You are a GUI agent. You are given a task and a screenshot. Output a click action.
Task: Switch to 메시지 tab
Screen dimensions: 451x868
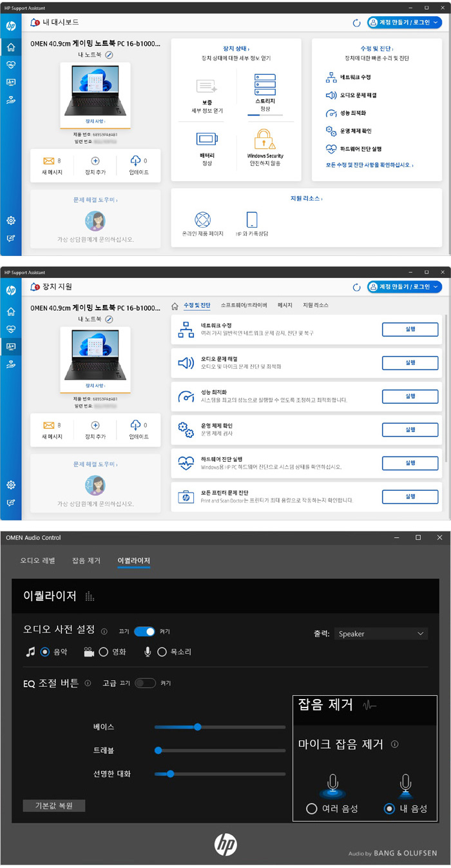(285, 305)
